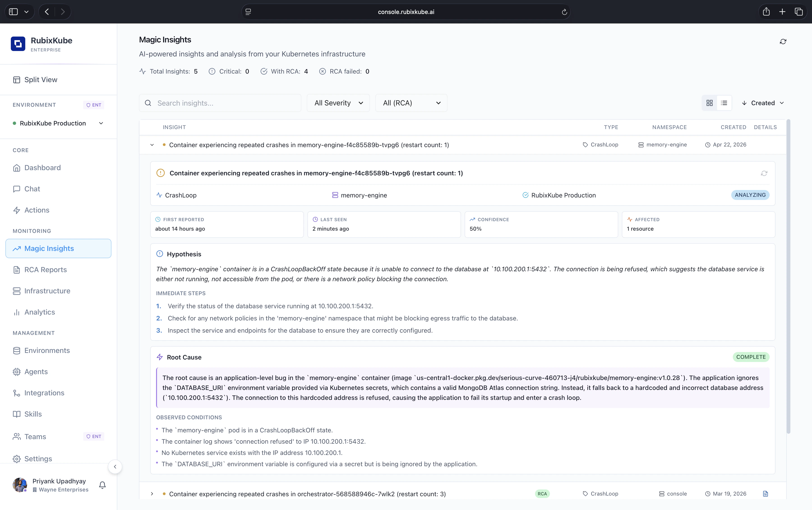Viewport: 812px width, 510px height.
Task: Toggle the sidebar collapse arrow
Action: point(115,466)
